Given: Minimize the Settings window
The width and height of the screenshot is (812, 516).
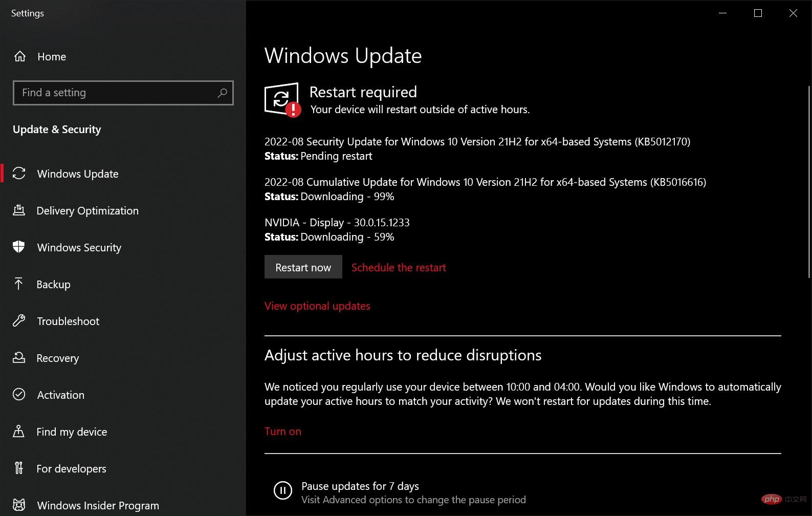Looking at the screenshot, I should [x=723, y=13].
